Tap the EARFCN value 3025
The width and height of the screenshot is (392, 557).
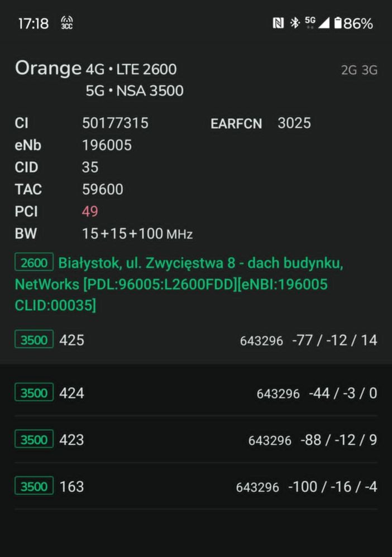coord(294,123)
